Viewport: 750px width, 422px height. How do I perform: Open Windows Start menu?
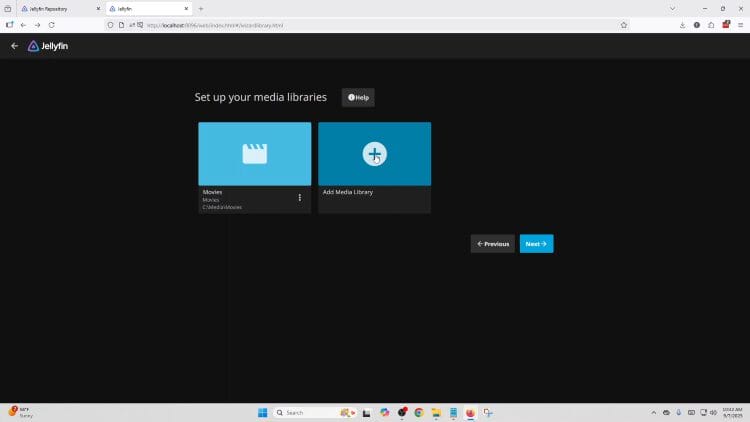[262, 412]
